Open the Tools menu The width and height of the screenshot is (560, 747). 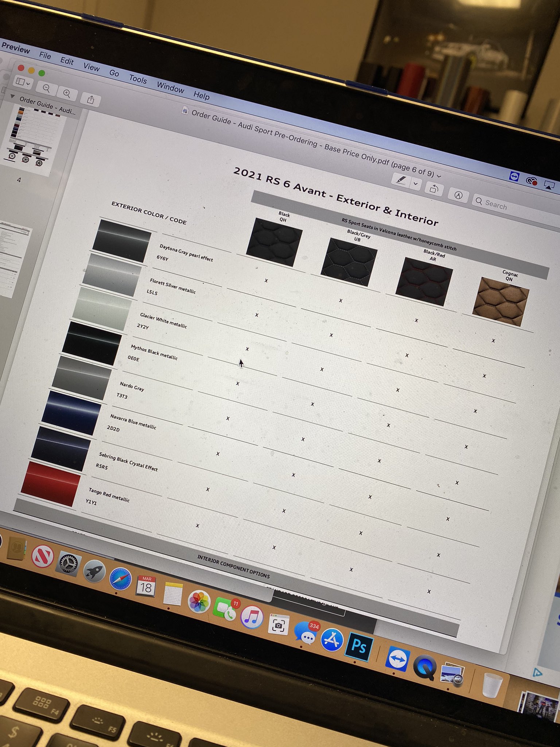pyautogui.click(x=138, y=79)
